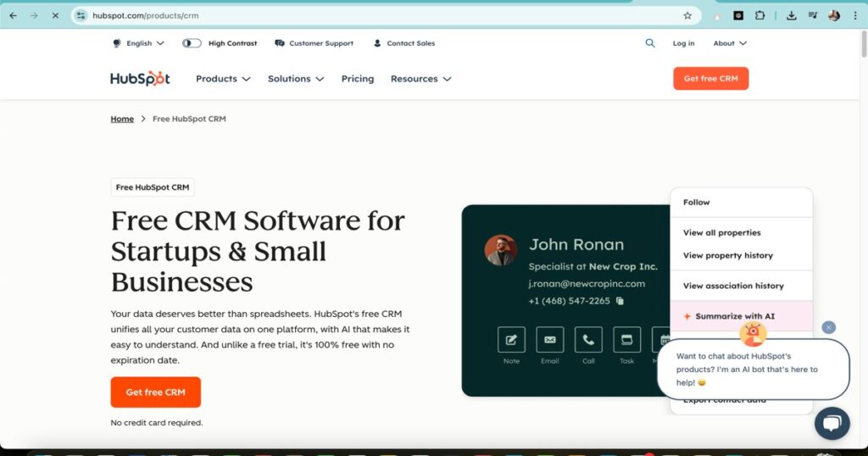Click the No credit card required text
Viewport: 868px width, 456px height.
click(x=157, y=423)
